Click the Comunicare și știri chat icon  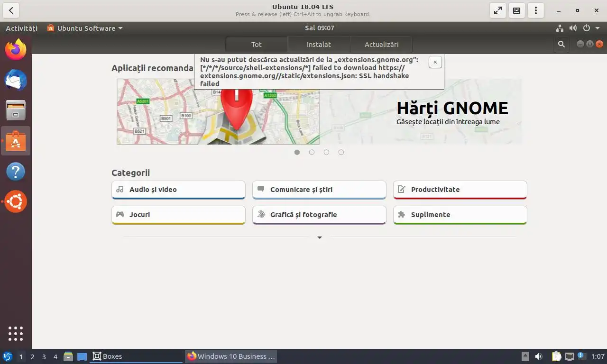[x=261, y=189]
